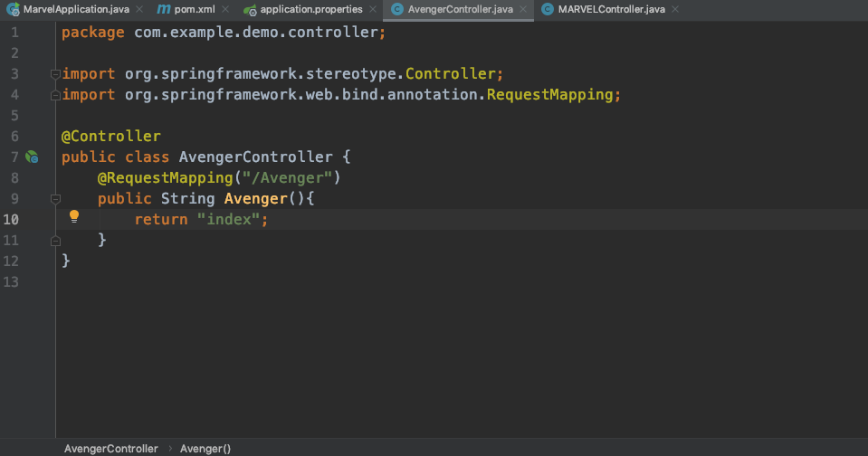Click the Avenger method name on line 9
Image resolution: width=868 pixels, height=456 pixels.
pyautogui.click(x=256, y=199)
